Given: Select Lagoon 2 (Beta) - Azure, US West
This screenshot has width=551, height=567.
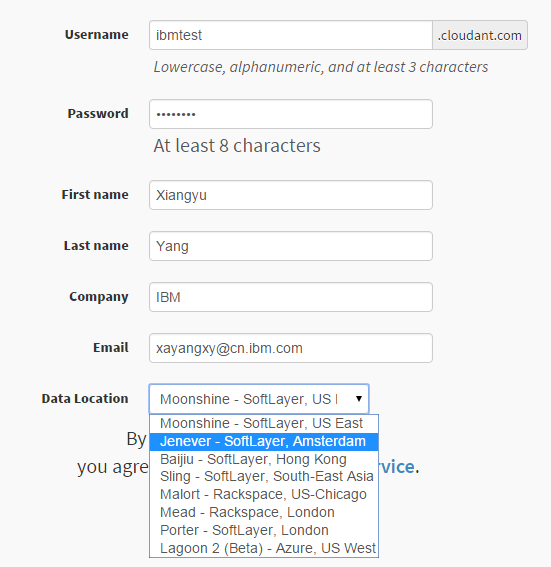Looking at the screenshot, I should pos(264,548).
